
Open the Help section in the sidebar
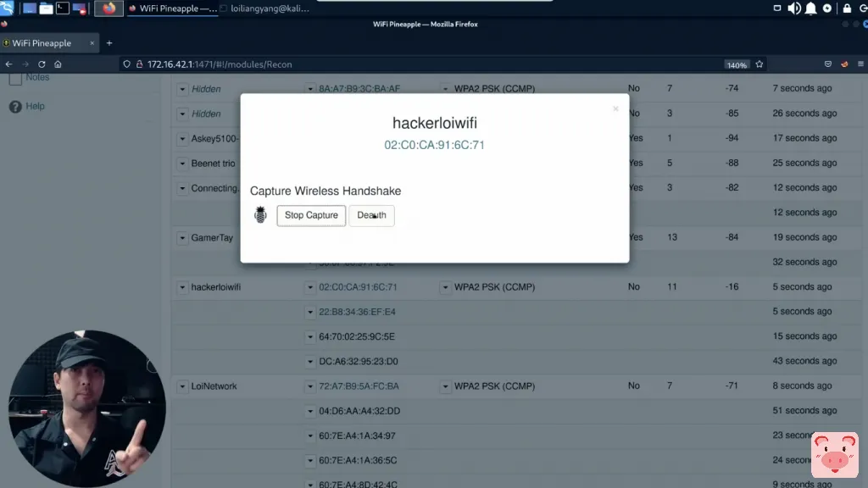(35, 106)
